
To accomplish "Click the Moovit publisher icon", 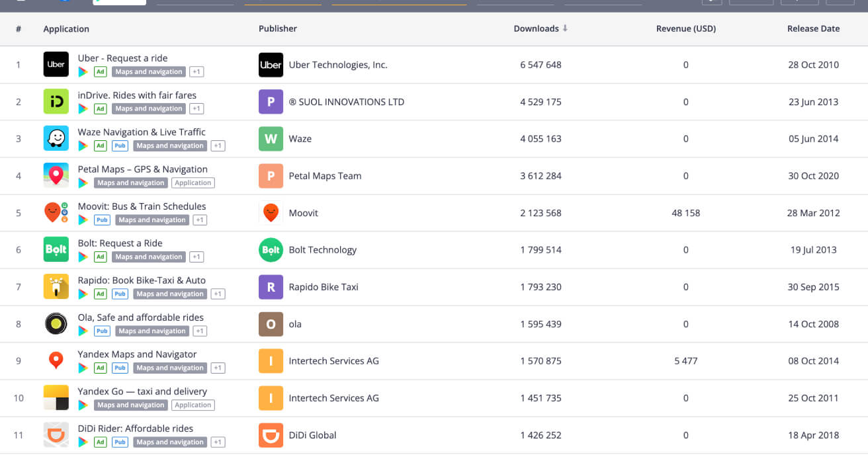I will [271, 213].
